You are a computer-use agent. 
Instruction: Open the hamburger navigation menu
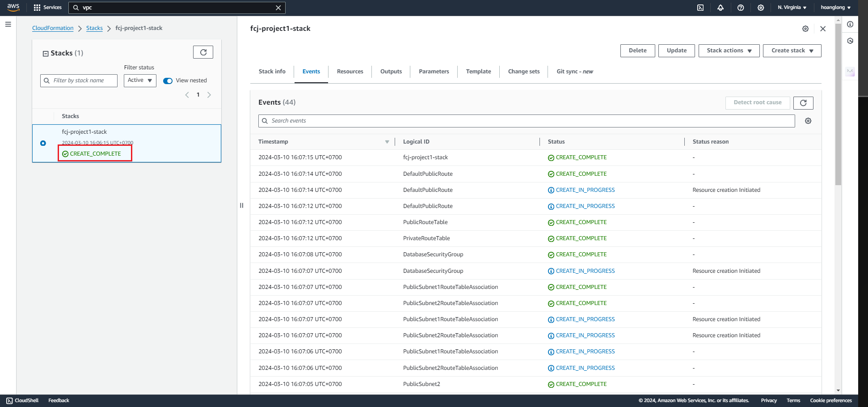pos(8,24)
